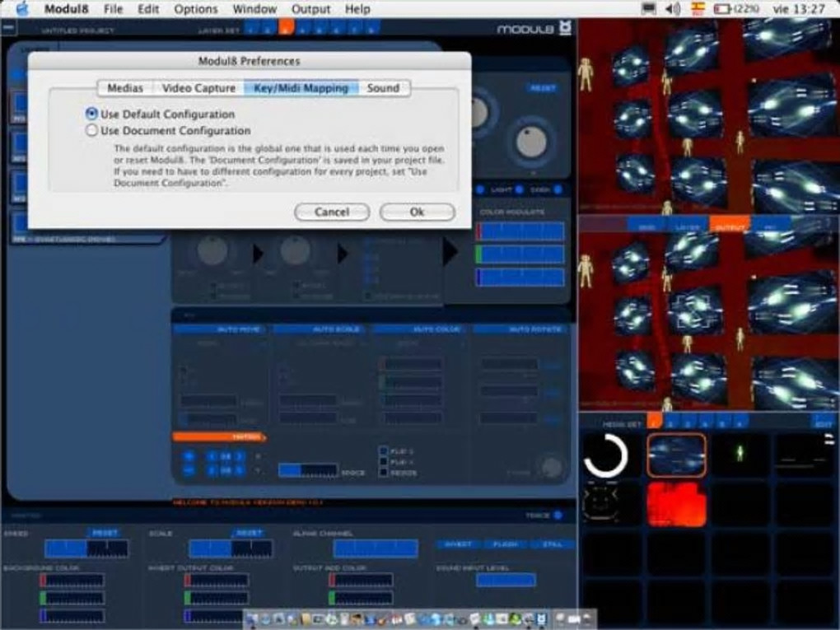Open the Modul8 application menu

point(66,9)
